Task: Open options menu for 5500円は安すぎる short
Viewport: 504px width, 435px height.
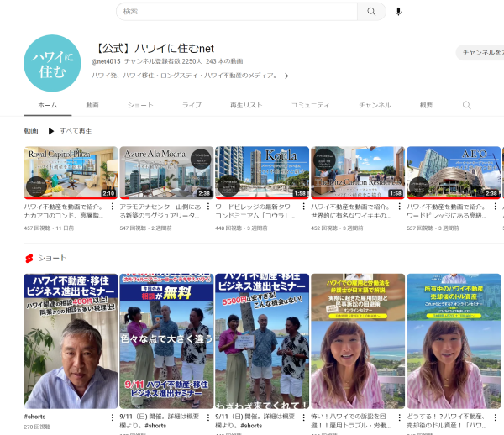Action: tap(303, 417)
